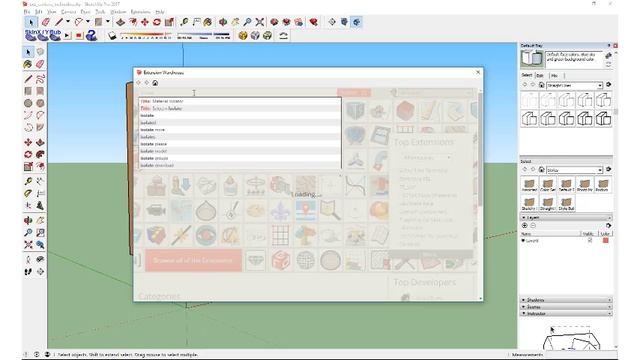The width and height of the screenshot is (640, 360).
Task: Close the Extension Warehouse dialog
Action: click(478, 72)
